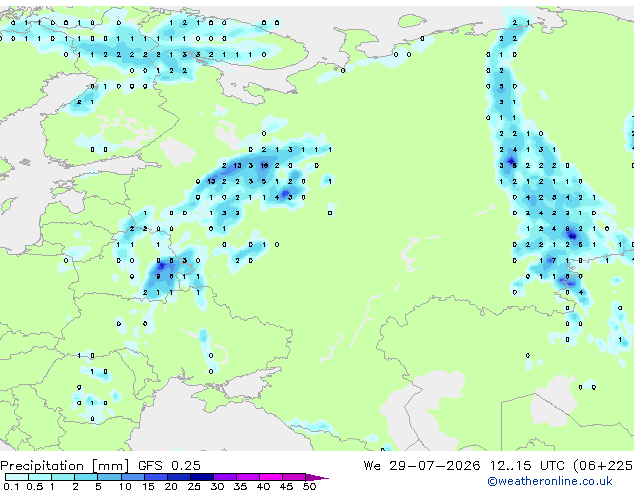Pick the 5–10 mm legend color swatch
Screen dimensions: 634x490
point(109,477)
